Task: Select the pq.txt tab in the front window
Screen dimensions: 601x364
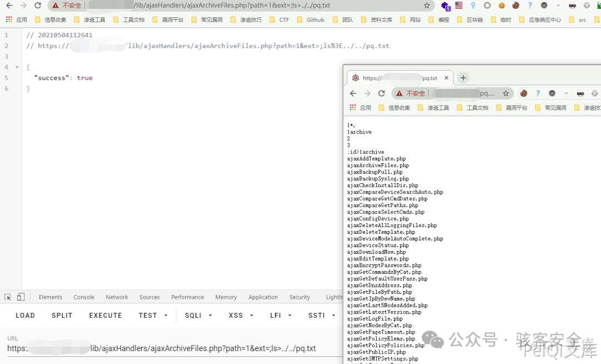Action: coord(400,78)
